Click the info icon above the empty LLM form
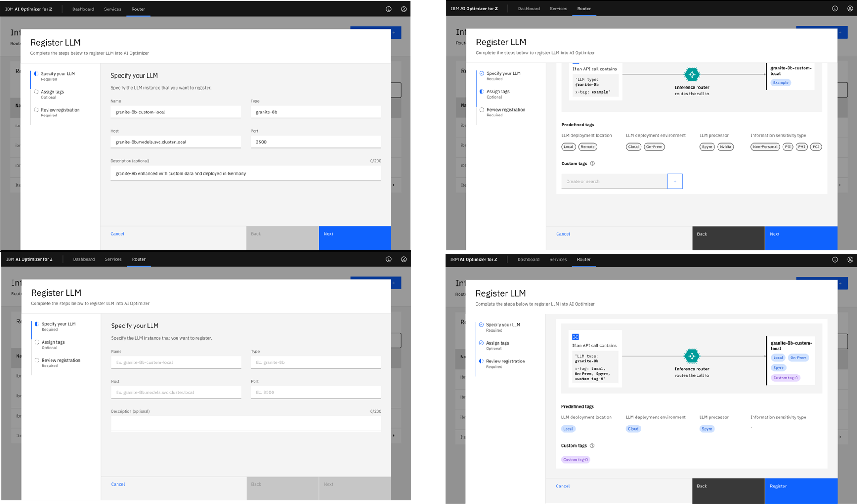The image size is (857, 504). [389, 259]
